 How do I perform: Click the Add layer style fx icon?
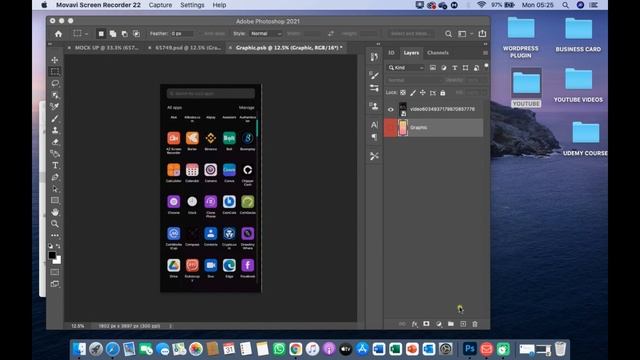(x=414, y=324)
